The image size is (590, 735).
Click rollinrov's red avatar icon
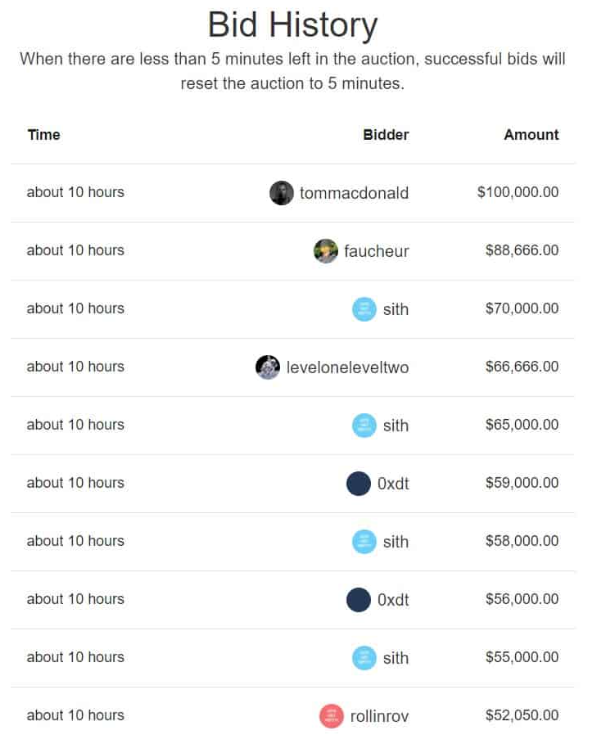331,716
